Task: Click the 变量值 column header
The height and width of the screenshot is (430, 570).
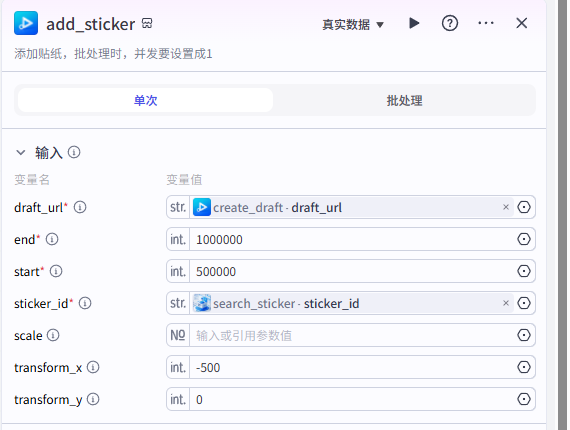Action: [x=184, y=180]
